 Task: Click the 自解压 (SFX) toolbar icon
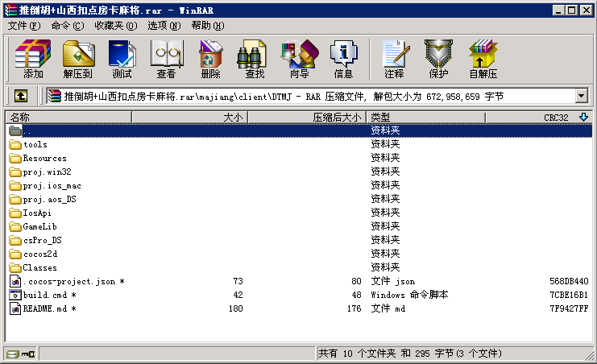(483, 59)
